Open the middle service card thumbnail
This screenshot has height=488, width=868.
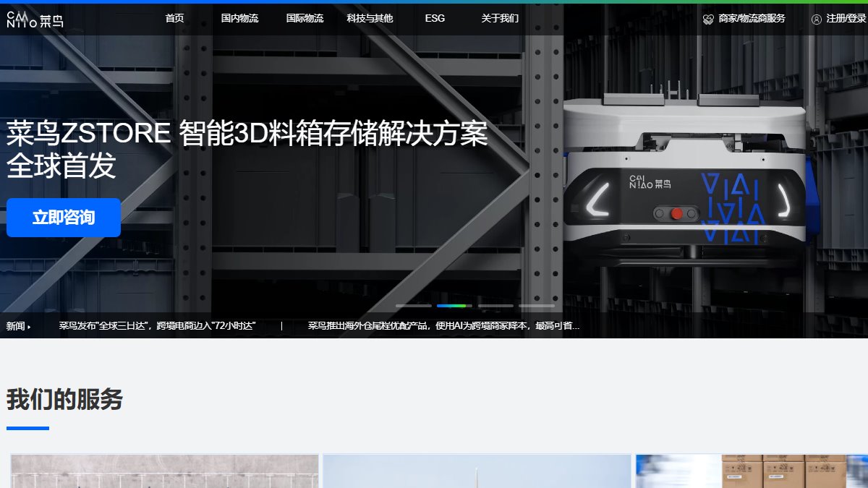477,471
